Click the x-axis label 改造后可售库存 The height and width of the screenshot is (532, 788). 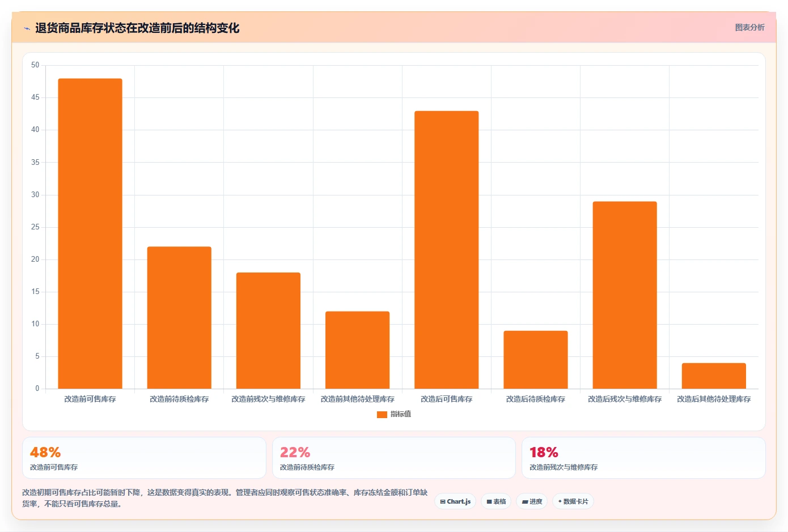click(x=447, y=399)
